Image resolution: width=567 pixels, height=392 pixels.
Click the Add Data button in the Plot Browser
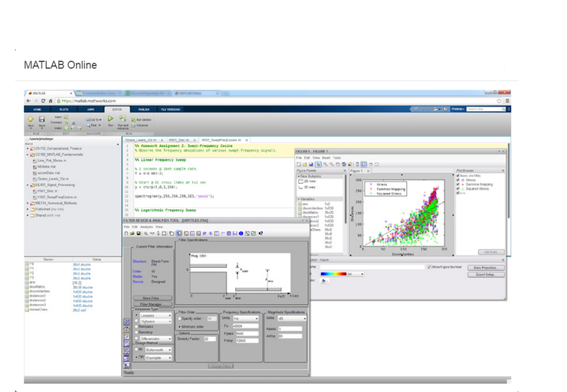[x=490, y=252]
